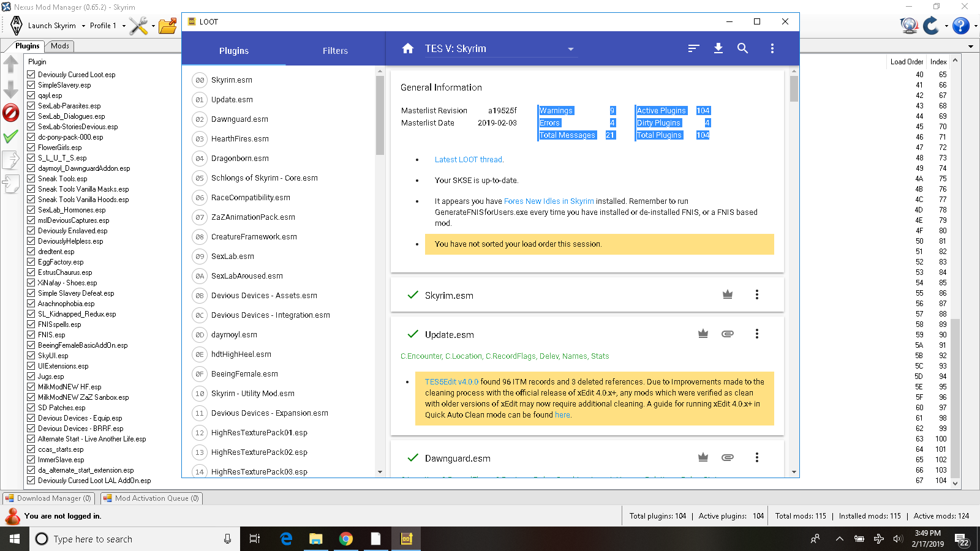Open Google Chrome from the taskbar
Screen dimensions: 980x551
coord(346,539)
